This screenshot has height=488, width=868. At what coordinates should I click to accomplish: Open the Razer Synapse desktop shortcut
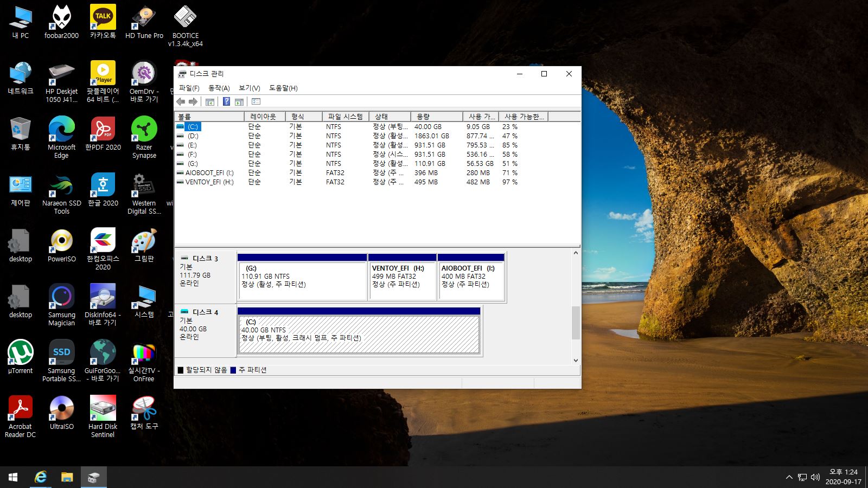144,138
